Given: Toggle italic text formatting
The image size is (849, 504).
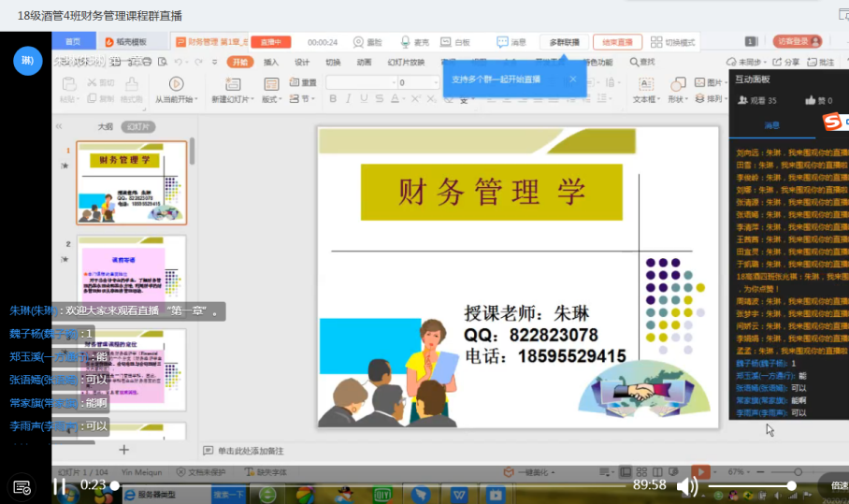Looking at the screenshot, I should [349, 99].
